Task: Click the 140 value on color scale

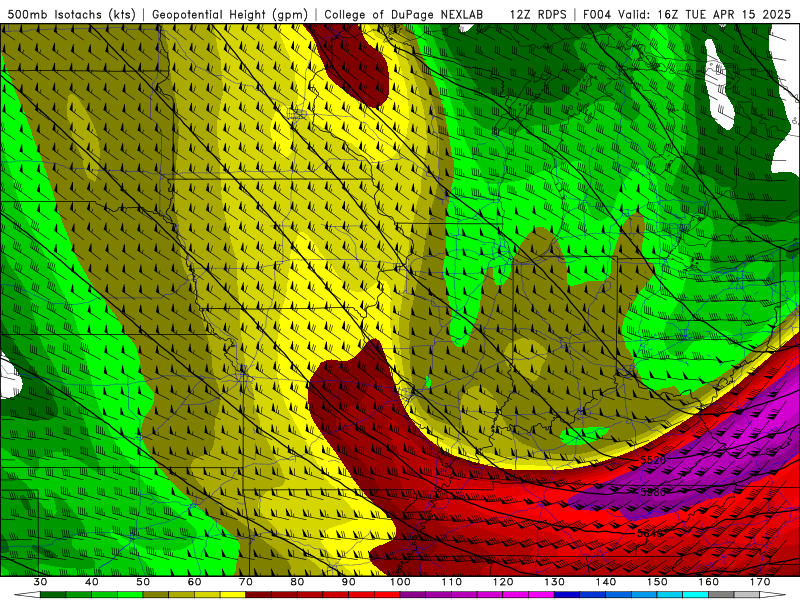Action: [606, 582]
